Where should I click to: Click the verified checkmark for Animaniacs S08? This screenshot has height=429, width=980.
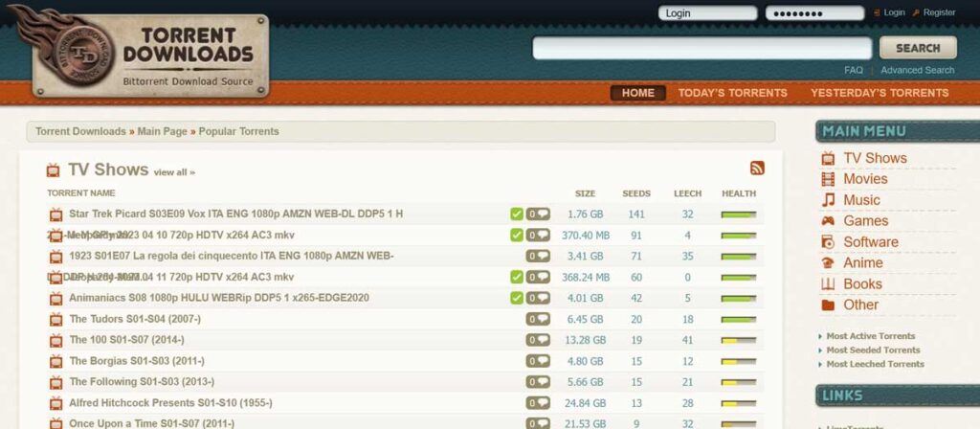(516, 298)
